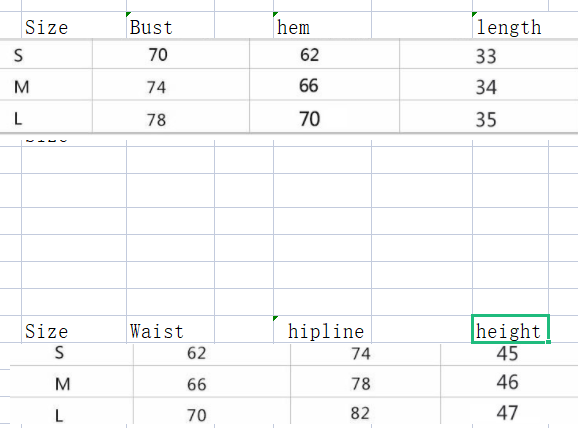Image resolution: width=578 pixels, height=428 pixels.
Task: Select the hipline value 82
Action: point(360,413)
